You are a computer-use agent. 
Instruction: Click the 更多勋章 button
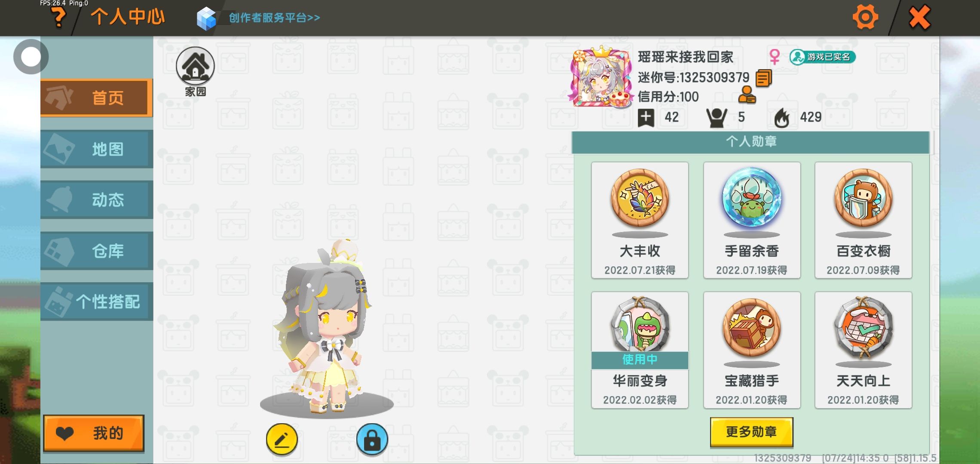[751, 432]
